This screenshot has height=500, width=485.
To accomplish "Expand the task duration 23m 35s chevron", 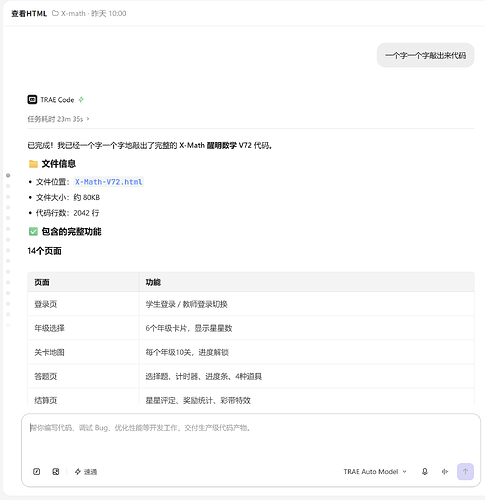I will [88, 119].
